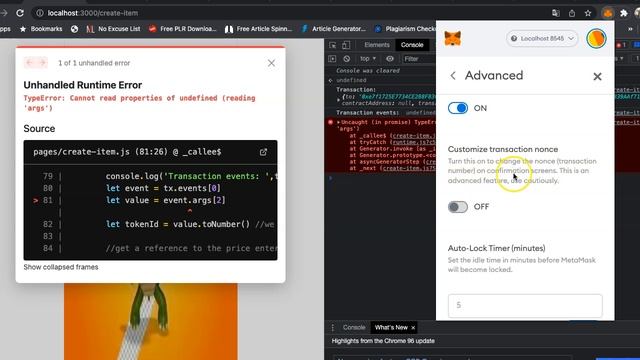
Task: Click the globe bookmark icon in bookmarks bar
Action: [74, 29]
